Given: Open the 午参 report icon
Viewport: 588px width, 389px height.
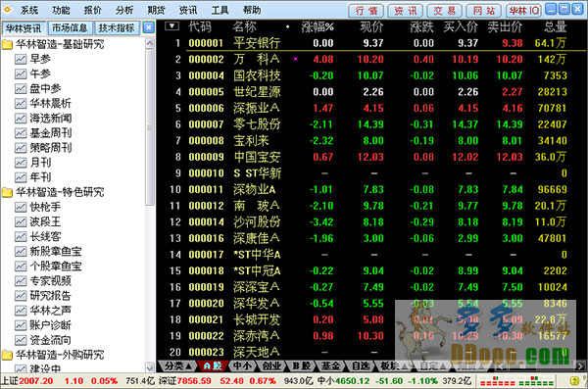Looking at the screenshot, I should [21, 73].
